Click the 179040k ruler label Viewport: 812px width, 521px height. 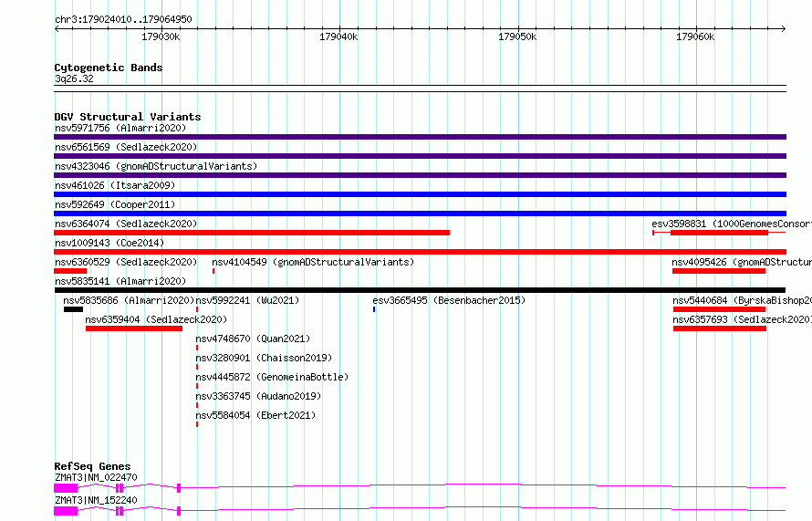(338, 36)
